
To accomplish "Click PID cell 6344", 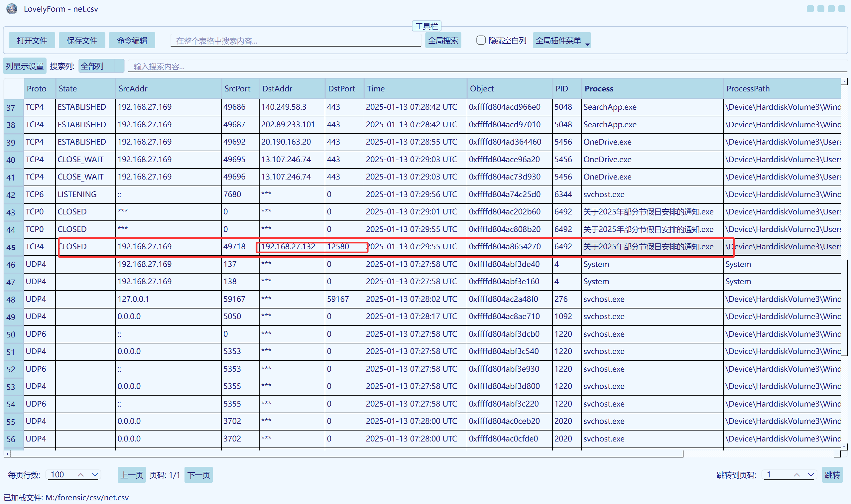I will click(x=567, y=194).
